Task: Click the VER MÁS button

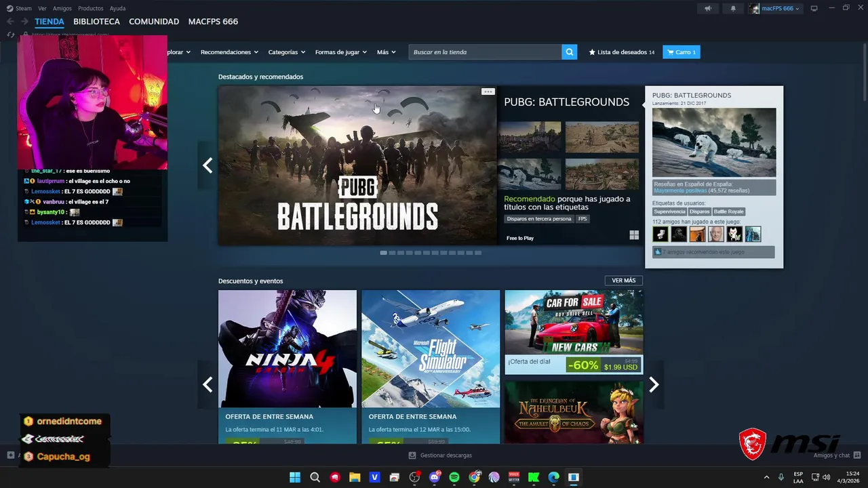Action: 624,281
